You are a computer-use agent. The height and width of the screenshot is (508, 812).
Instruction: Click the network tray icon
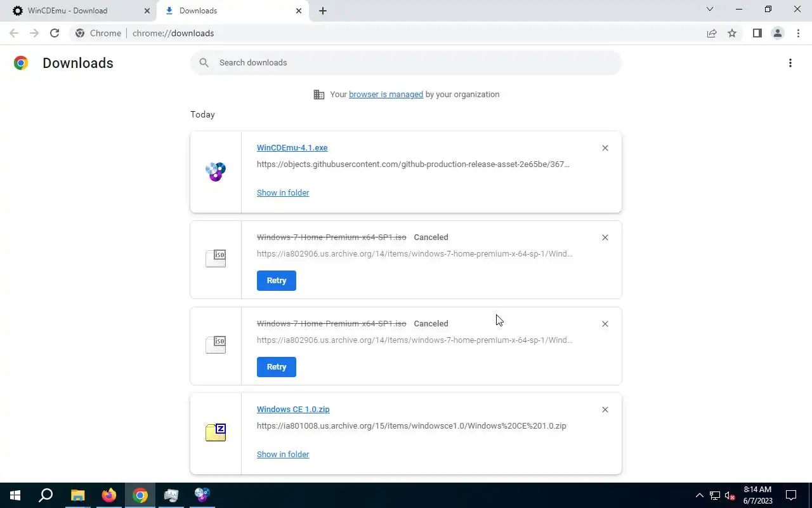pos(714,495)
